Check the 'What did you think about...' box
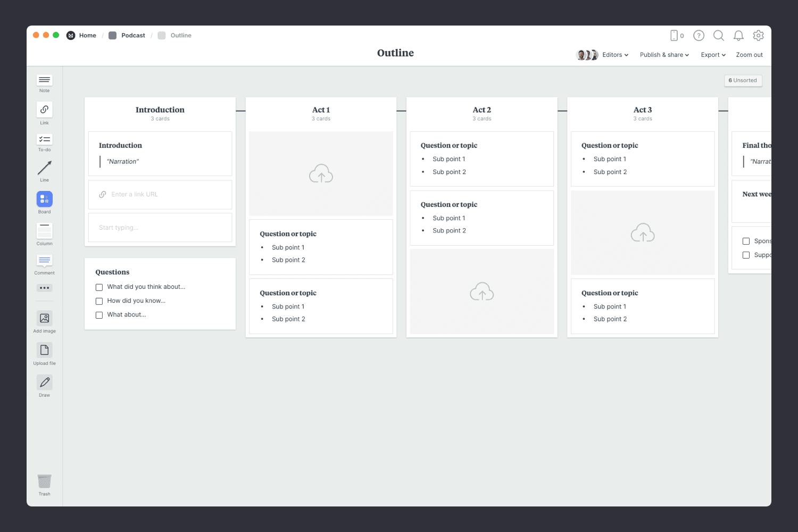Viewport: 798px width, 532px height. click(99, 287)
